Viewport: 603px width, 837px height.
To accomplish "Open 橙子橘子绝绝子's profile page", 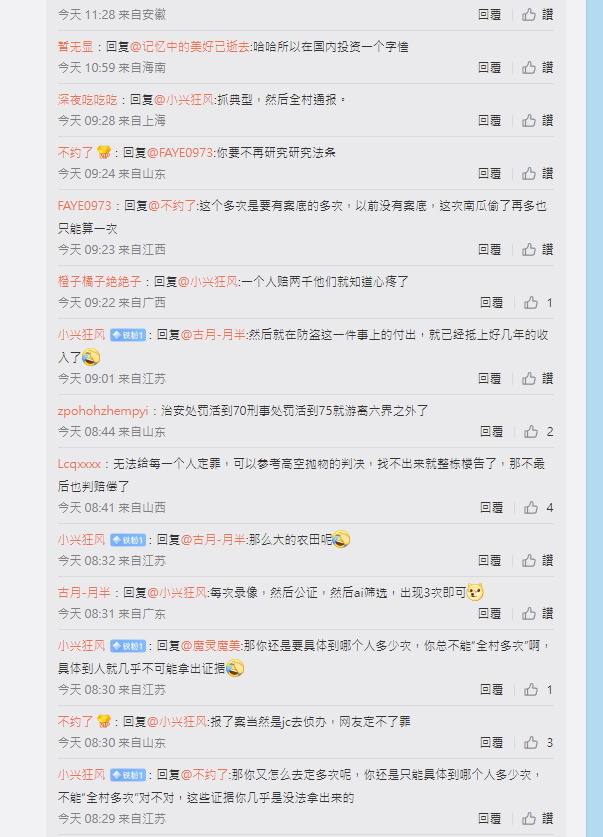I will tap(99, 282).
